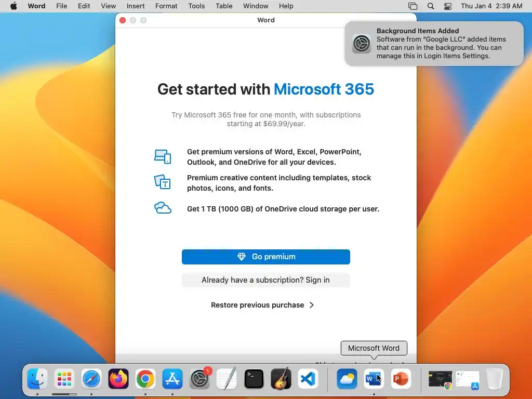This screenshot has height=399, width=532.
Task: Open Launchpad in the Dock
Action: tap(64, 379)
